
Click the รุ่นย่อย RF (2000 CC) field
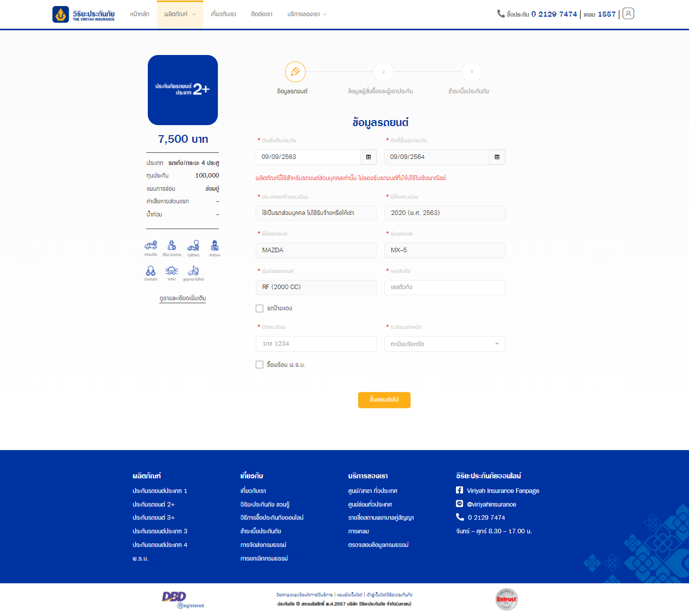(x=316, y=288)
